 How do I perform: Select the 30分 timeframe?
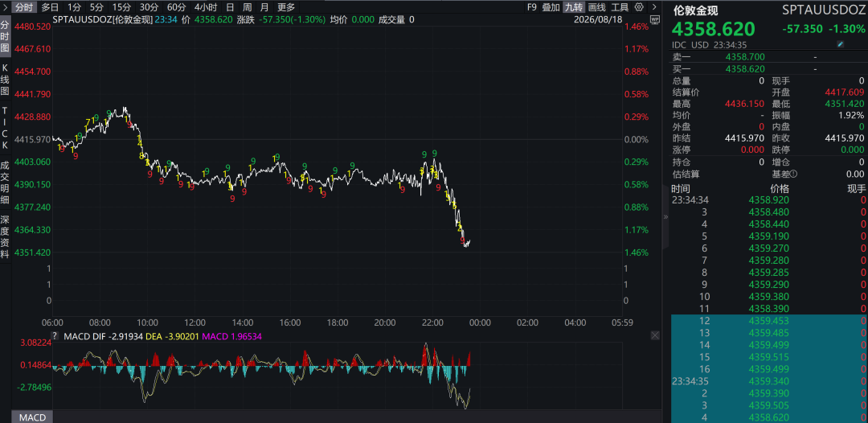pos(149,7)
